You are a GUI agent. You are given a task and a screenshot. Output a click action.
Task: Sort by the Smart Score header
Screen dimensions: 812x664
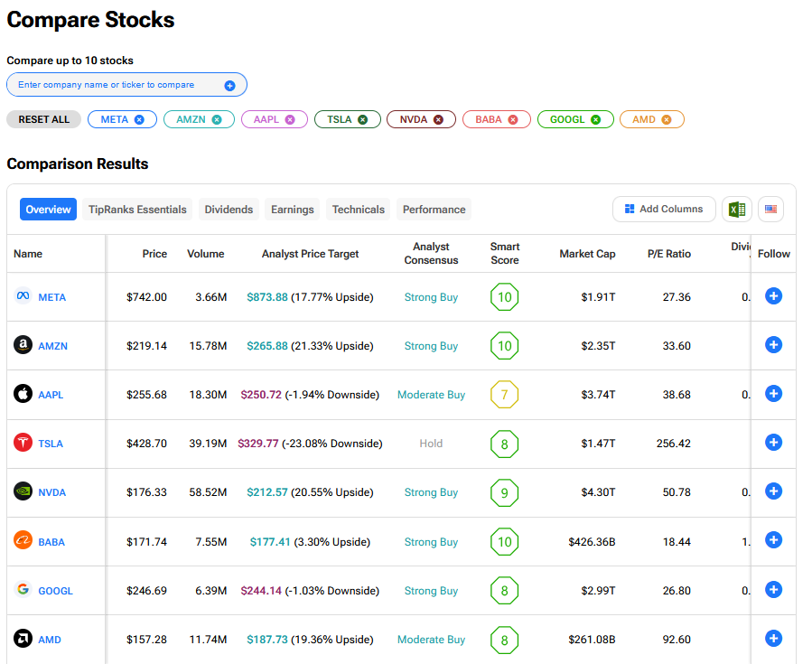click(x=505, y=253)
